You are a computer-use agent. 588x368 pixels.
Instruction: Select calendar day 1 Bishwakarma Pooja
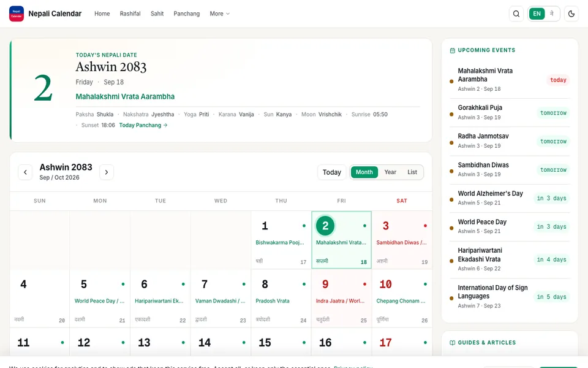pos(281,240)
